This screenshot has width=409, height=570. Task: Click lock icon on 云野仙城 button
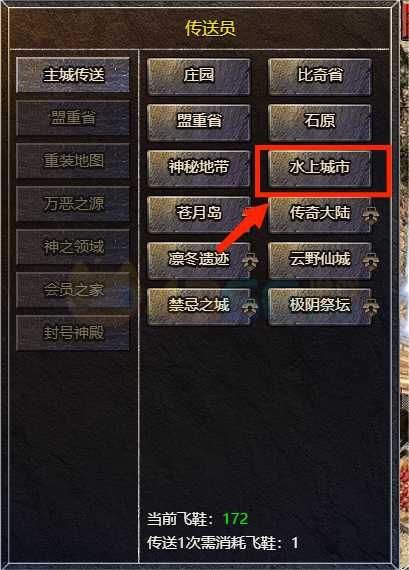(x=370, y=262)
